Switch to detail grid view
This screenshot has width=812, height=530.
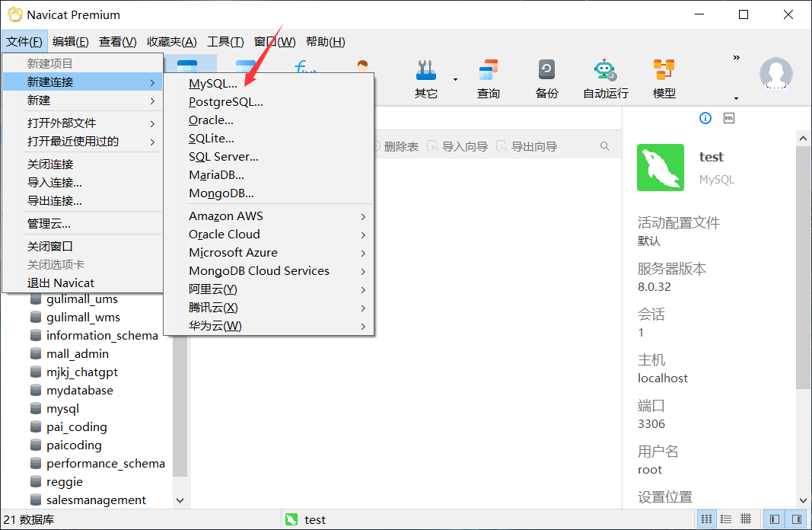(x=746, y=519)
